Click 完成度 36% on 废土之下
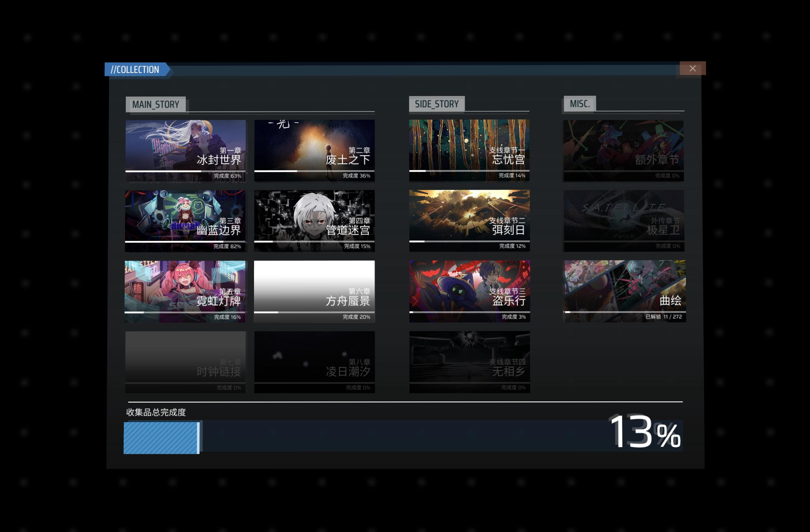 pos(356,176)
